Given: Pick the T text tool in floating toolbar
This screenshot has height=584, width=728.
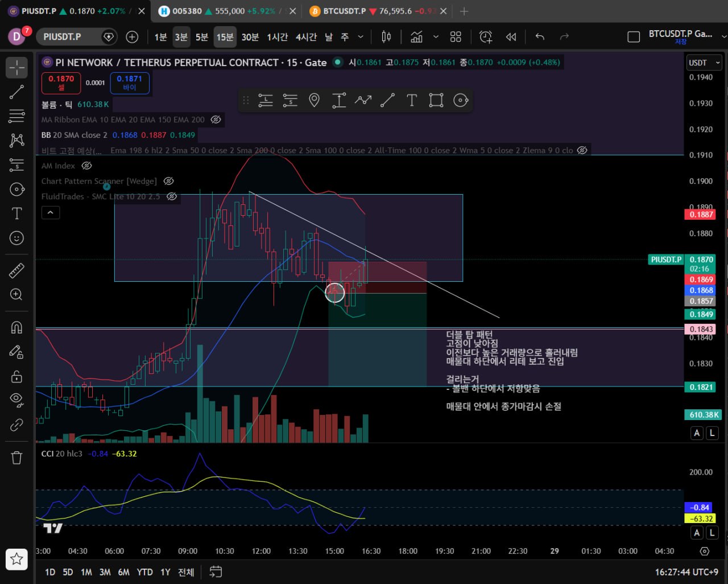Looking at the screenshot, I should (412, 101).
